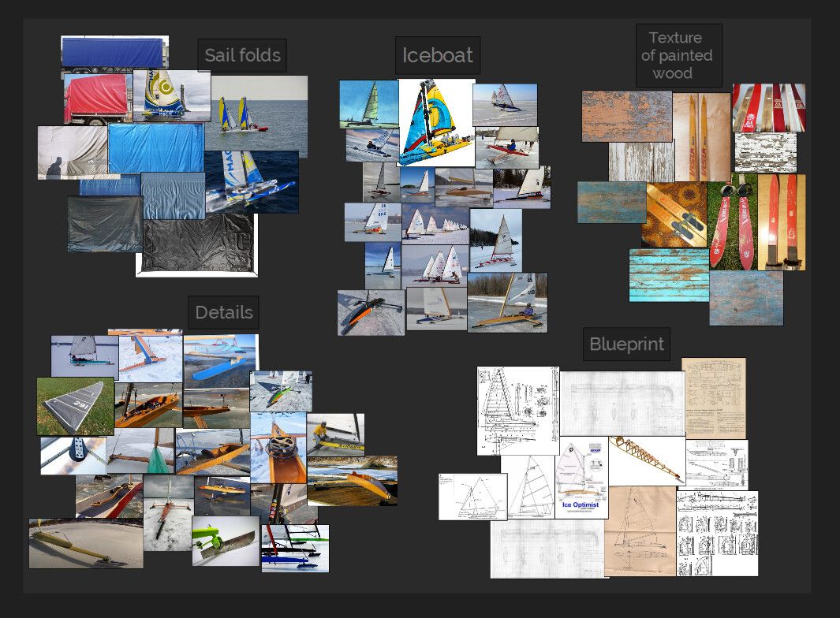Select the "Texture of painted wood" label
This screenshot has width=840, height=618.
tap(678, 55)
